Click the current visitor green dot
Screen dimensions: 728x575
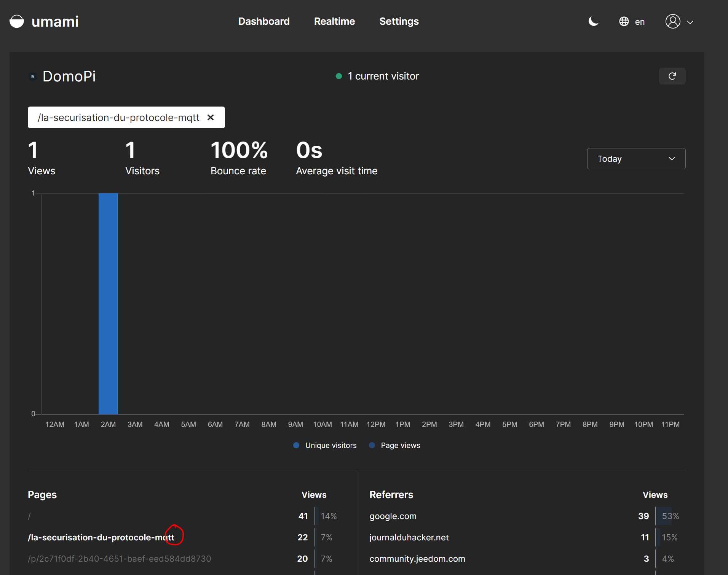[339, 76]
